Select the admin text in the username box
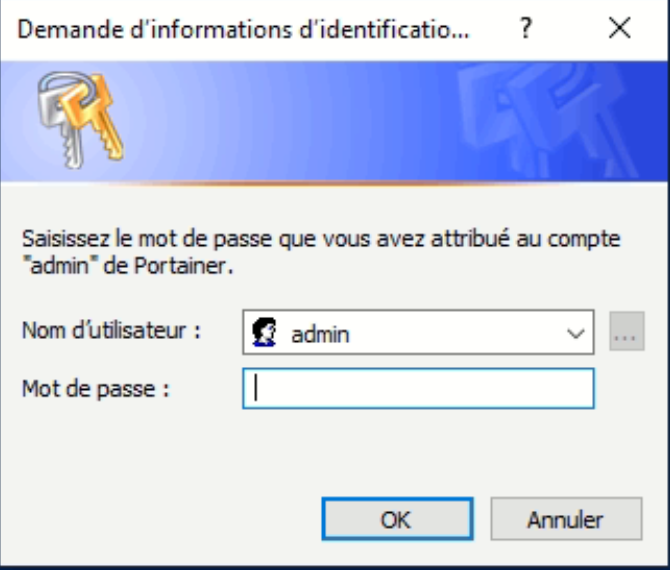Viewport: 670px width, 570px height. (x=320, y=334)
